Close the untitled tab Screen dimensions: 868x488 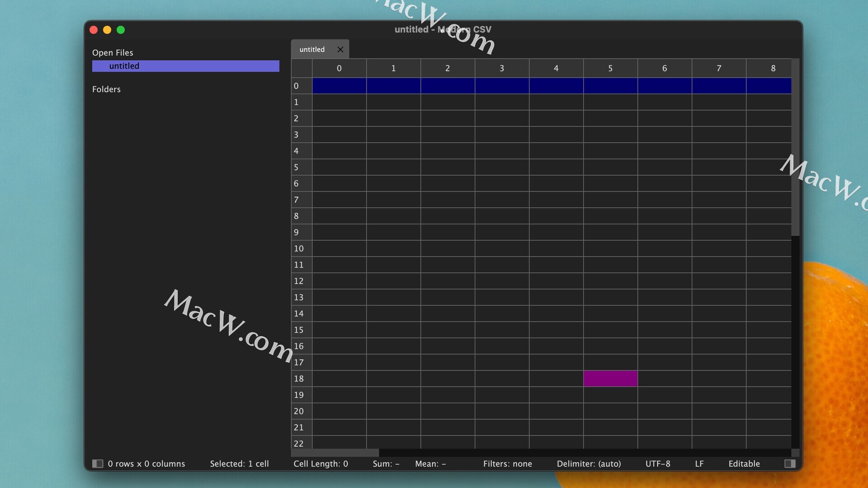pyautogui.click(x=340, y=49)
